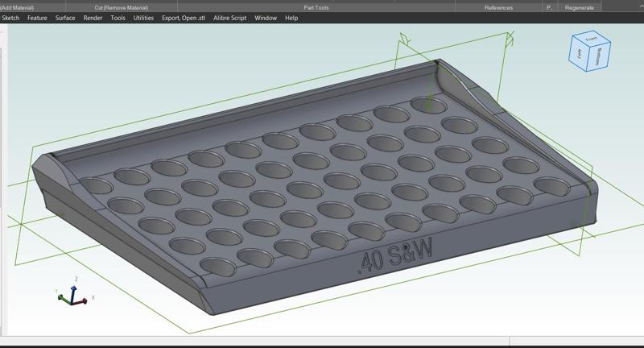Open the Tools menu

[x=118, y=18]
